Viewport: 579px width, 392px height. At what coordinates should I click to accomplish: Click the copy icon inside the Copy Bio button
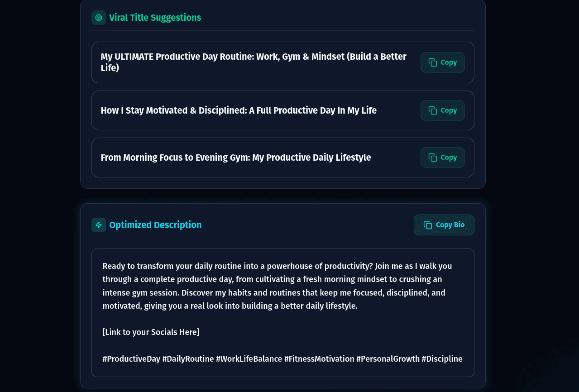click(x=428, y=225)
